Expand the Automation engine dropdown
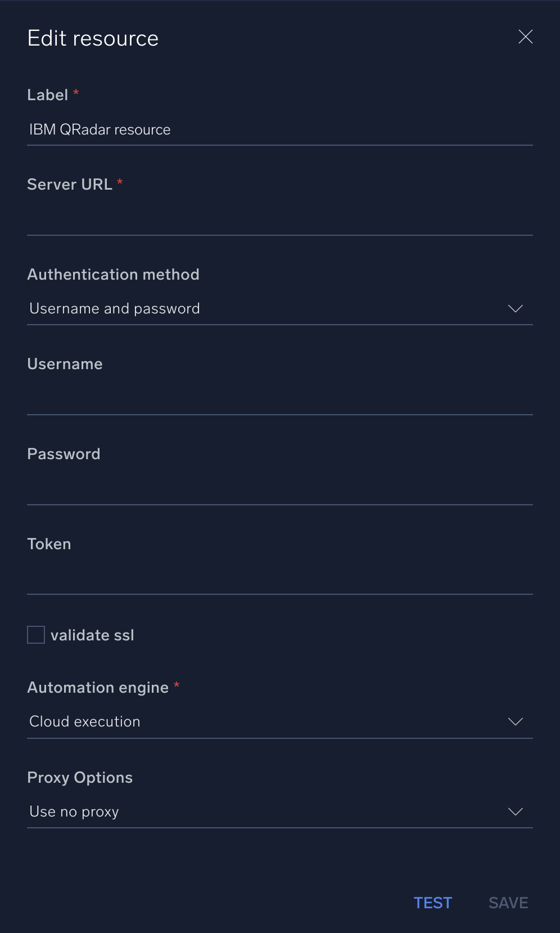The image size is (560, 933). click(279, 722)
